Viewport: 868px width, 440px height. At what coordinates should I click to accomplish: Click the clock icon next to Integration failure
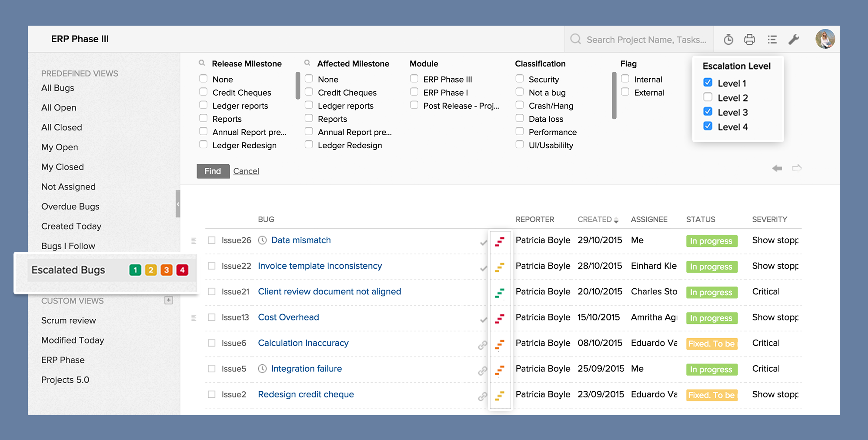[263, 369]
